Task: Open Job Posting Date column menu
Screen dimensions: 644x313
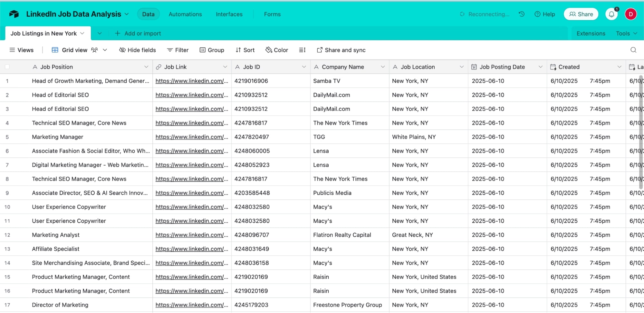Action: tap(541, 67)
